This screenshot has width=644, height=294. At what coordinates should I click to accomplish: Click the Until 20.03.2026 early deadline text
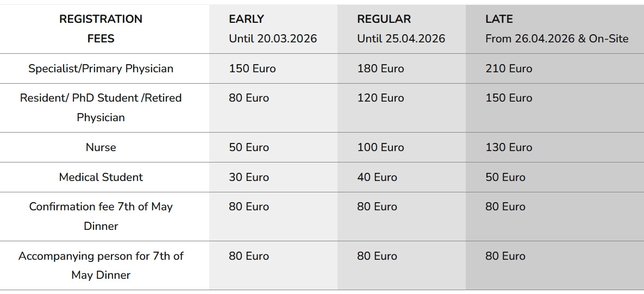coord(273,39)
